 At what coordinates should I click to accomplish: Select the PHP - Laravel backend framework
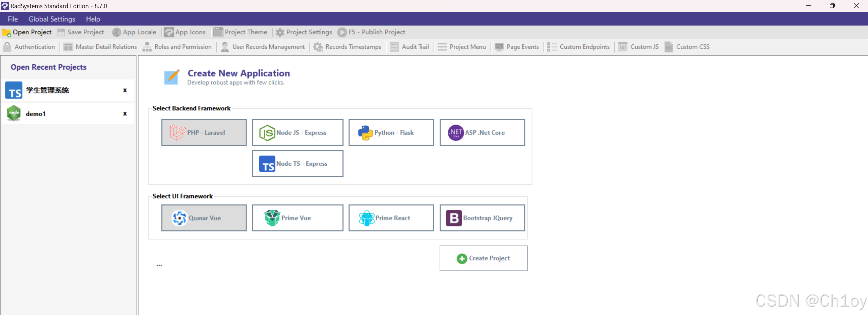point(204,132)
